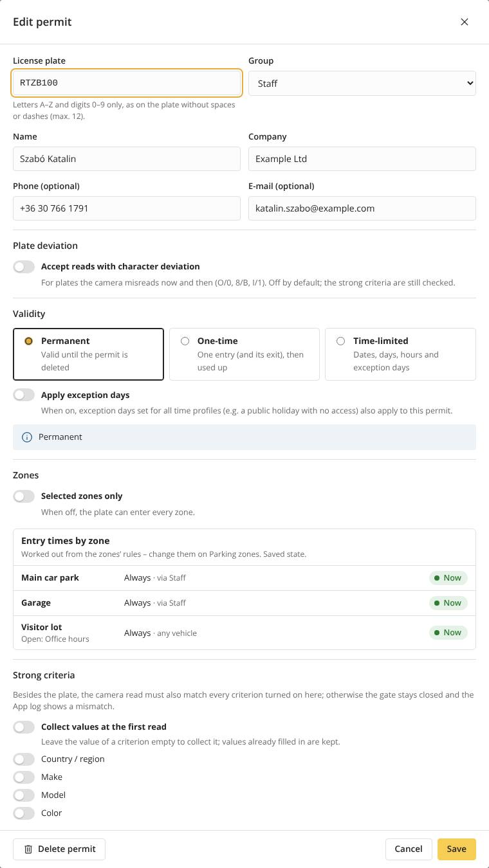This screenshot has height=868, width=489.
Task: Click the Garage zone name
Action: pos(36,603)
